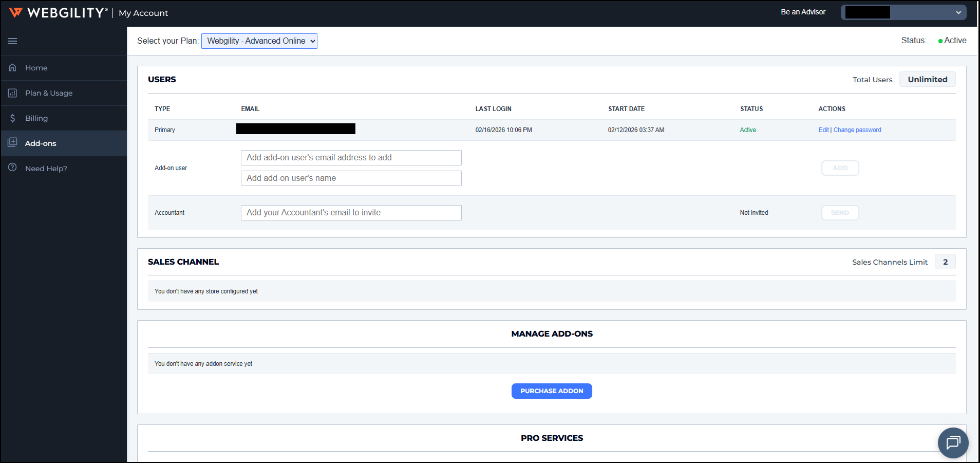Image resolution: width=980 pixels, height=463 pixels.
Task: Click the Change password link
Action: click(x=857, y=130)
